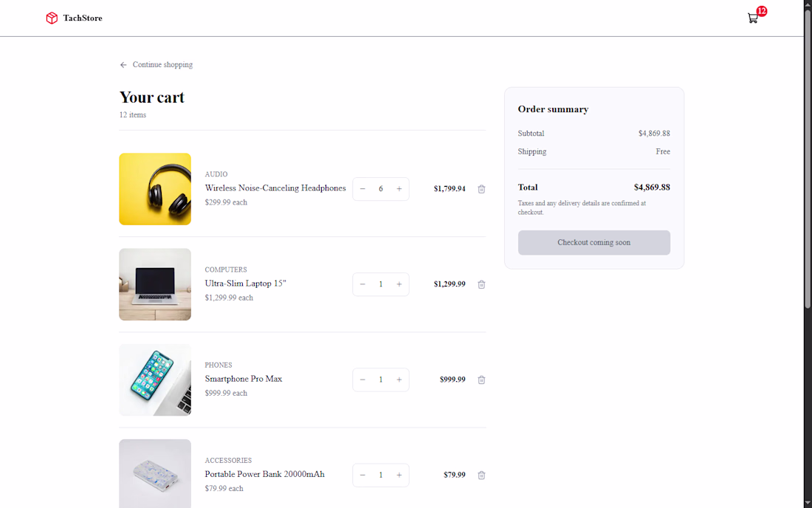The image size is (812, 508).
Task: Click the Portable Power Bank 20000mAh name
Action: click(264, 474)
